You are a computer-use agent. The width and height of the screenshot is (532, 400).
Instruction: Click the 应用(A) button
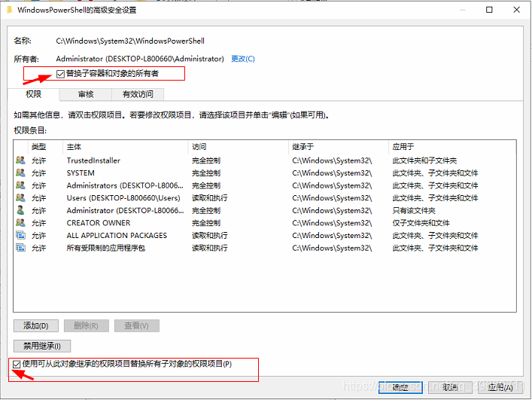(x=500, y=387)
